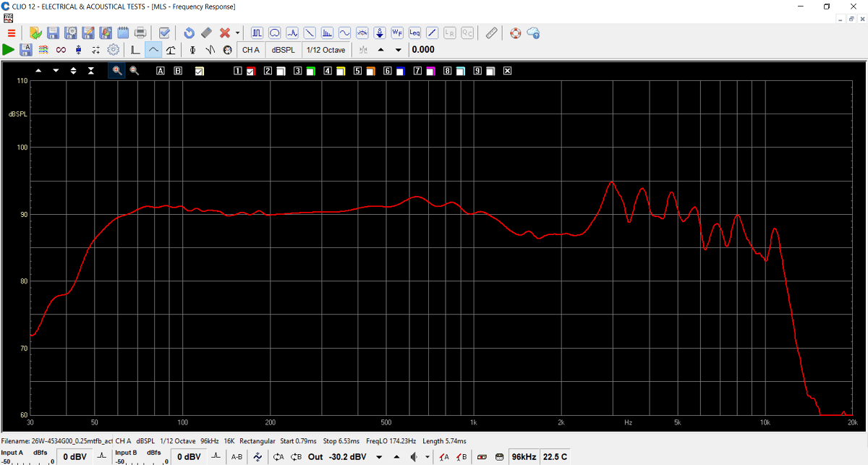Image resolution: width=868 pixels, height=465 pixels.
Task: Open the sinusoidal sweep icon
Action: (344, 33)
